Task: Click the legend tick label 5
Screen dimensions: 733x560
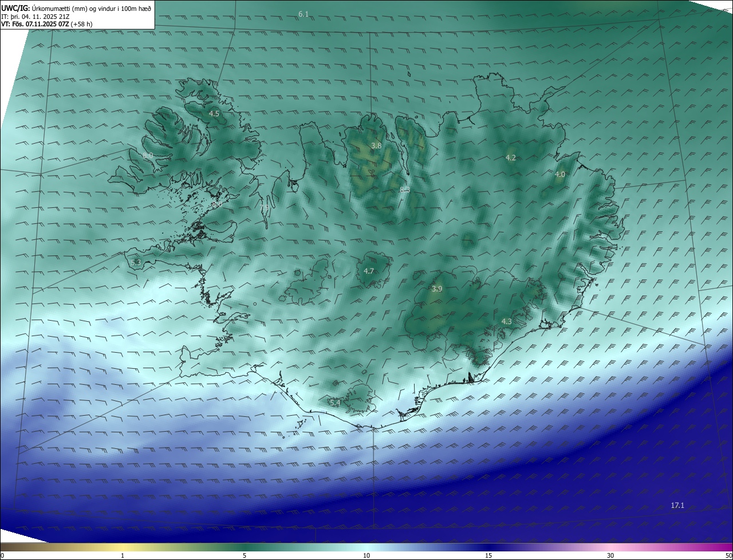Action: (x=245, y=555)
